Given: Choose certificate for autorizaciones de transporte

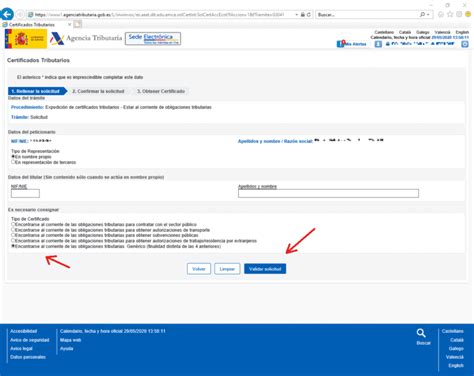Looking at the screenshot, I should (13, 230).
